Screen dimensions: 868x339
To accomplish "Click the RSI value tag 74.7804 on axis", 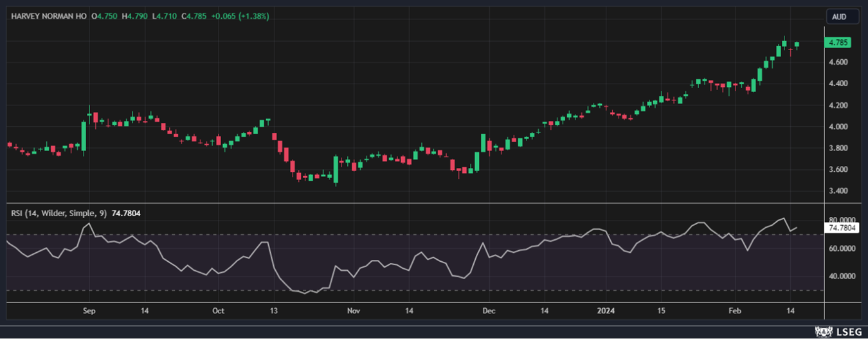I will (x=842, y=227).
